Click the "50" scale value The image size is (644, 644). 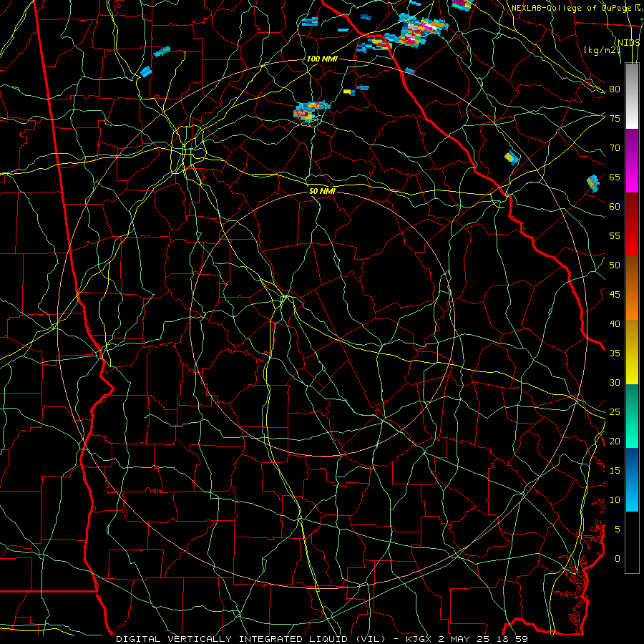tap(615, 265)
